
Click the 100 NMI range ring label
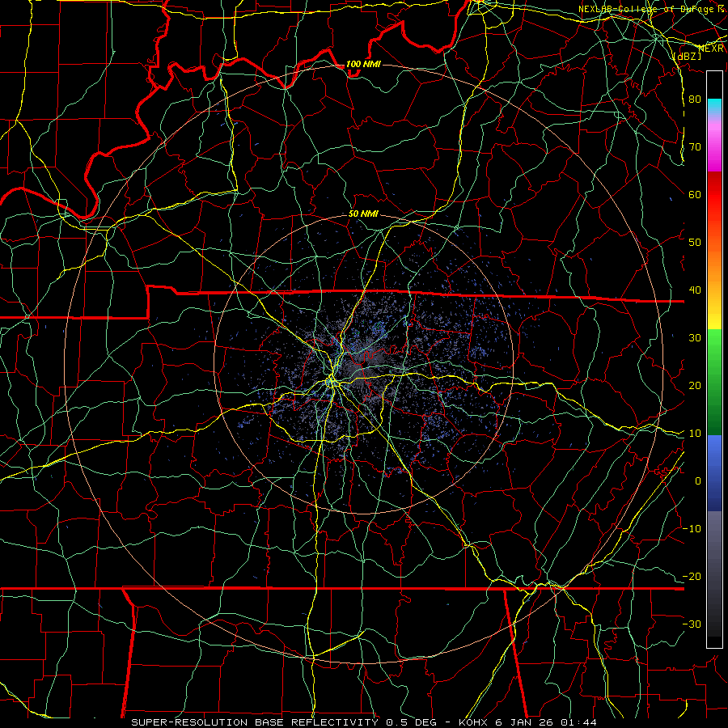[x=363, y=64]
